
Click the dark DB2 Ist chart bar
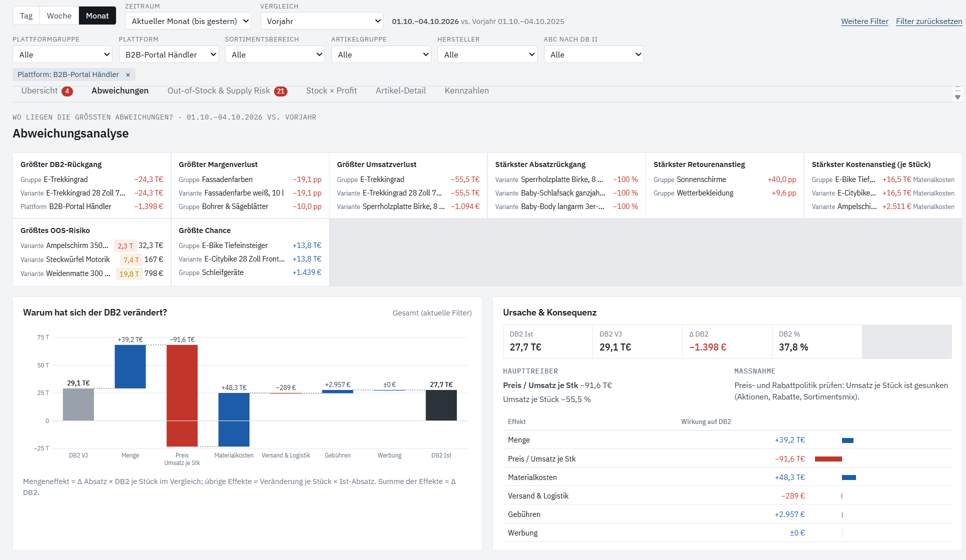(441, 405)
